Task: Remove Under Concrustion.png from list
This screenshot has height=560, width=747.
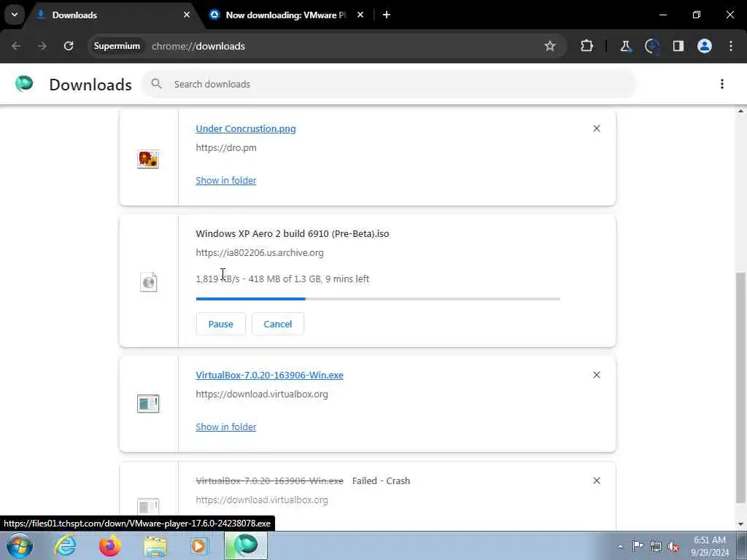Action: pos(597,128)
